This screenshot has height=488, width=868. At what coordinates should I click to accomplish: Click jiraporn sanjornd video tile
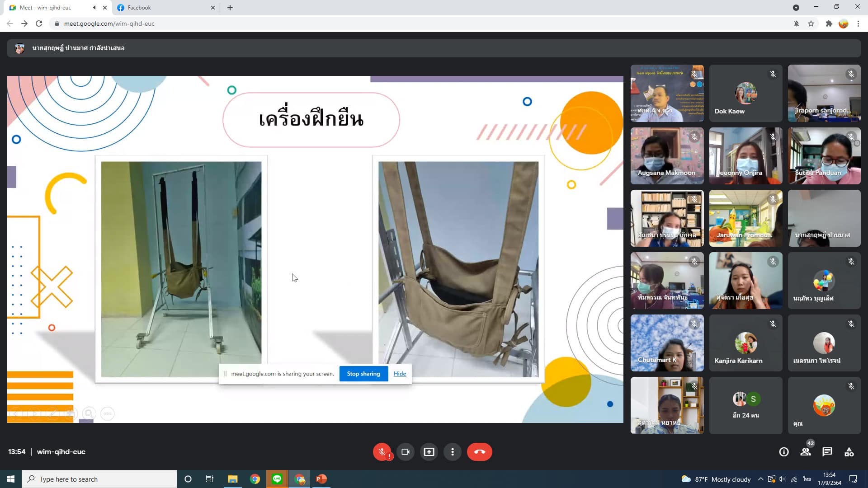(824, 93)
